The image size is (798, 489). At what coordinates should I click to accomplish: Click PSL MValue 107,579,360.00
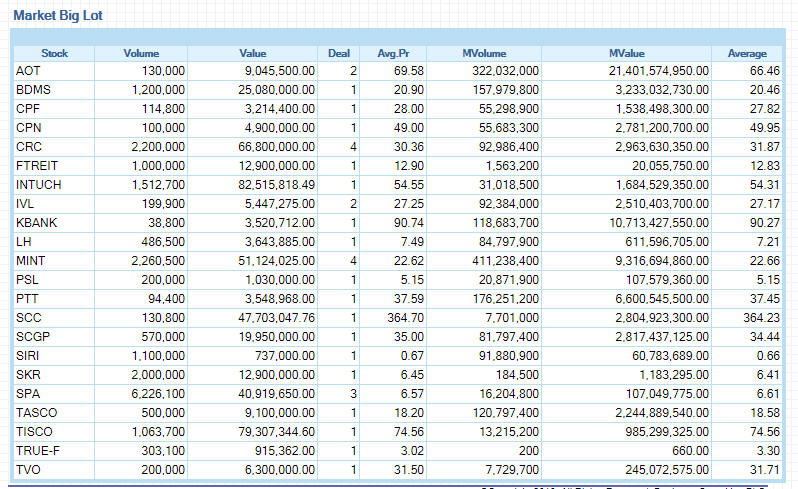(668, 280)
